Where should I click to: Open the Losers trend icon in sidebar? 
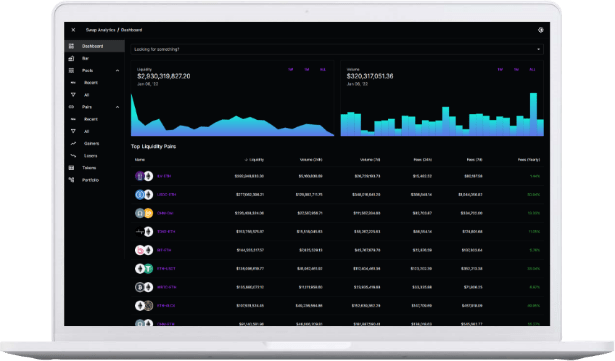tap(73, 156)
